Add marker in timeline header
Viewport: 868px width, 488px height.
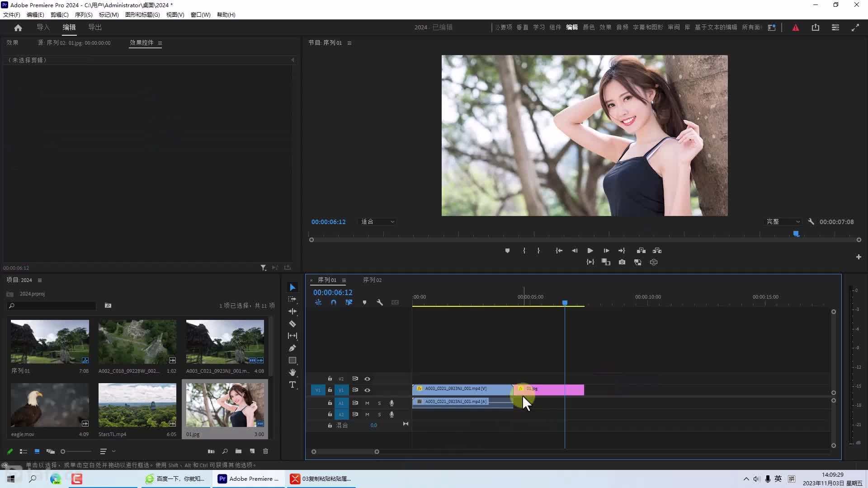pyautogui.click(x=364, y=302)
